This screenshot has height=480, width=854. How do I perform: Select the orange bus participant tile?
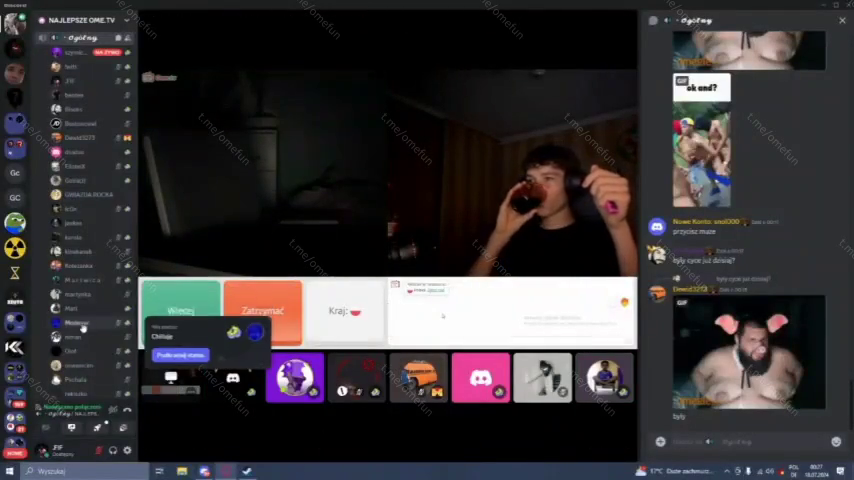(419, 378)
